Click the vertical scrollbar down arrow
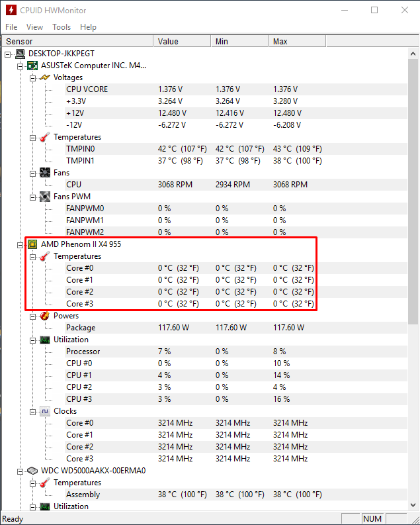 [414, 506]
